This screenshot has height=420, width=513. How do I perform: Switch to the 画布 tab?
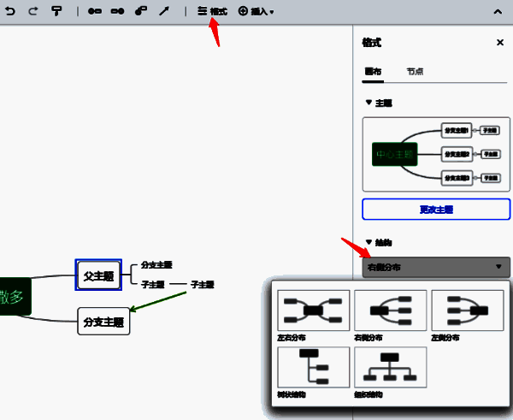pos(373,72)
